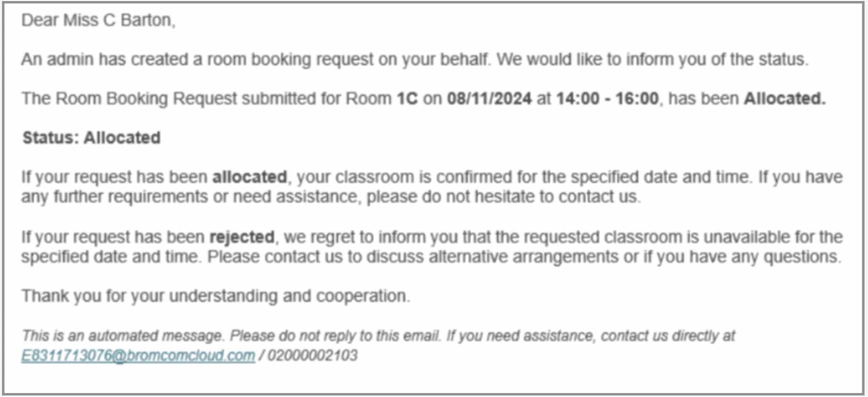Click 'An admin has created a room booking' sentence
The width and height of the screenshot is (868, 397).
(256, 59)
